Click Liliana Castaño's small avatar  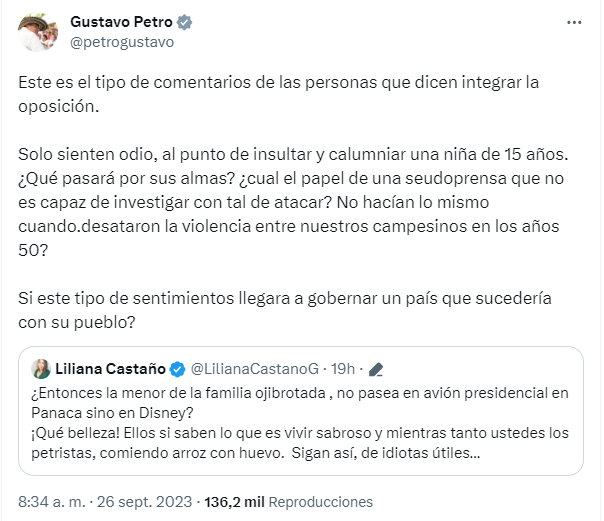[x=42, y=369]
